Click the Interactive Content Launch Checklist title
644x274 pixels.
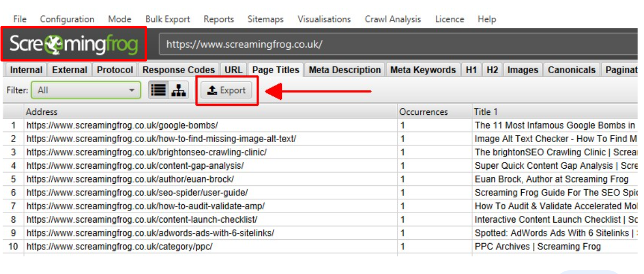point(555,219)
